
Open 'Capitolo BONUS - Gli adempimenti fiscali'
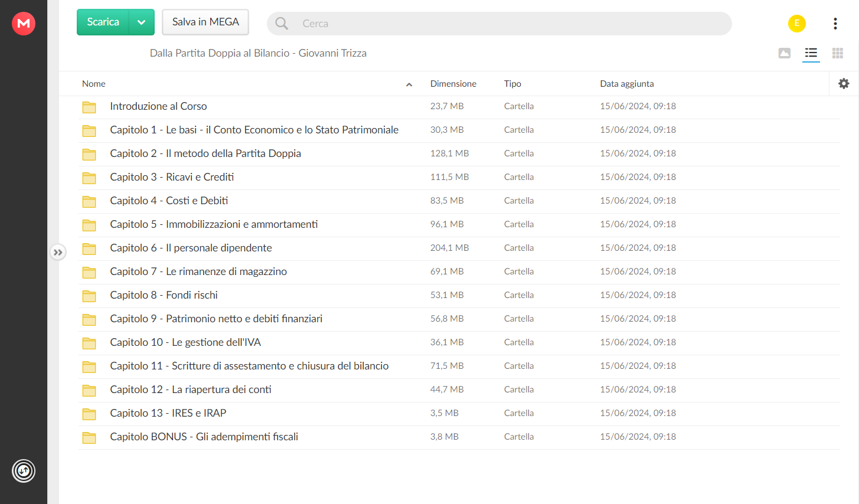click(204, 437)
